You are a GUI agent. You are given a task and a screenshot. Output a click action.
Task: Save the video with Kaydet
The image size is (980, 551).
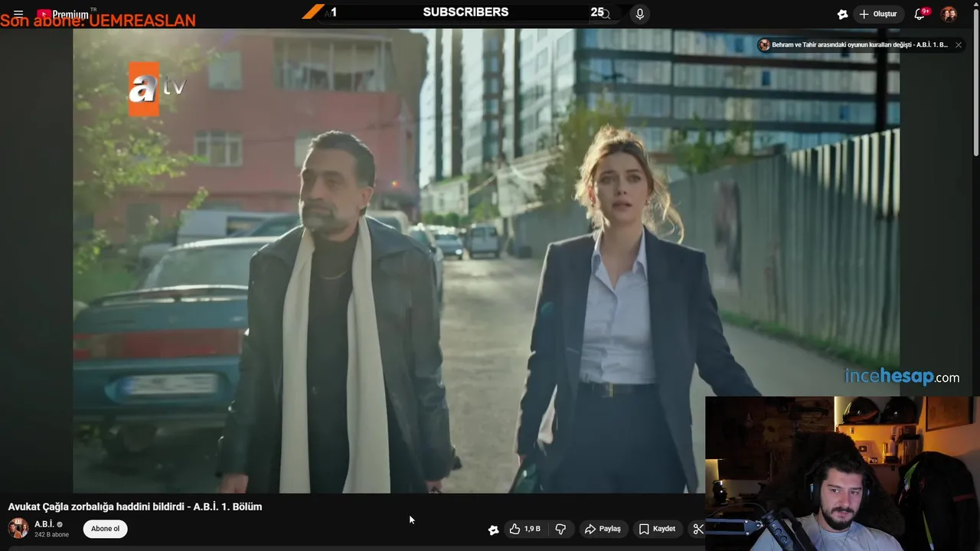tap(658, 529)
